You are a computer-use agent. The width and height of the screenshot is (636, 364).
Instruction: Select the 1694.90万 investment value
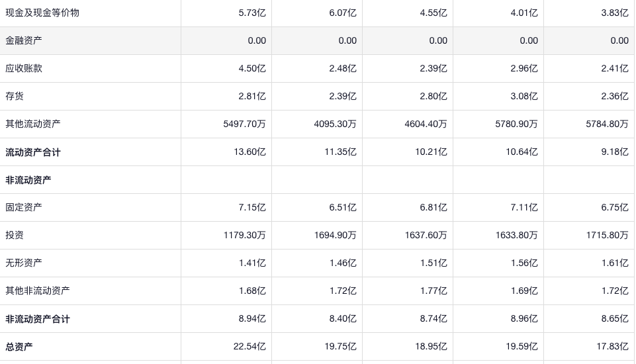pyautogui.click(x=336, y=235)
